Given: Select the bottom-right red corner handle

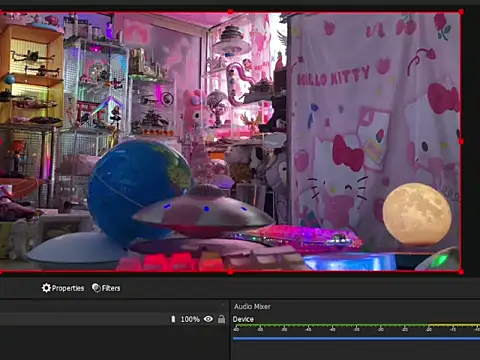Looking at the screenshot, I should pos(461,272).
